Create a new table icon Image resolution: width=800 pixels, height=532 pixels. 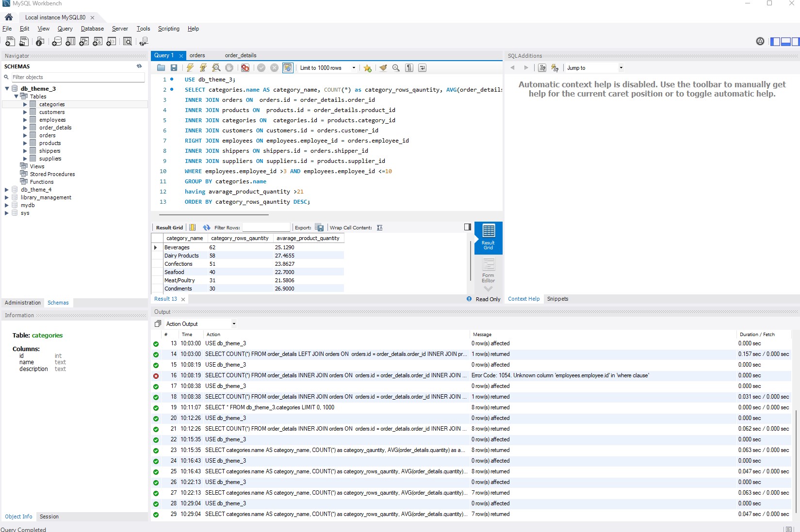pos(70,42)
